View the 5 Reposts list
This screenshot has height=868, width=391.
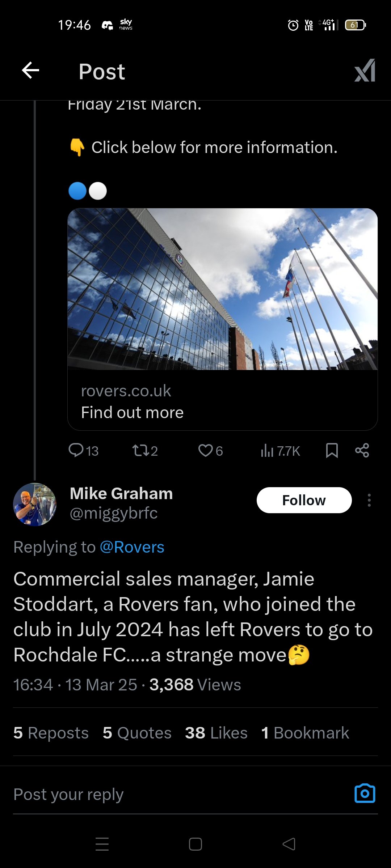coord(51,733)
